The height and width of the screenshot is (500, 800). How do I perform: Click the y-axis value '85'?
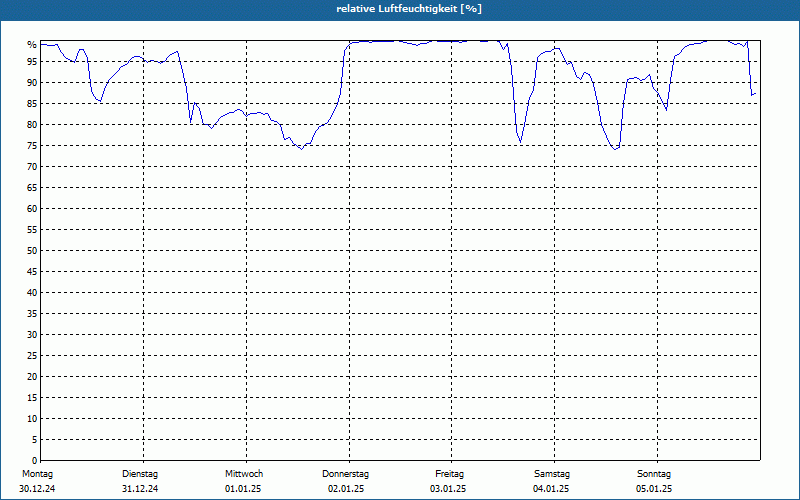click(32, 104)
